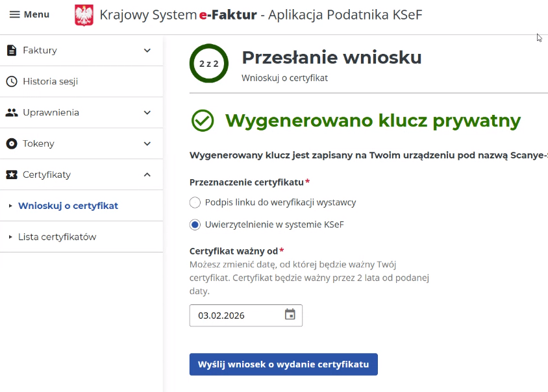
Task: Click the Certyfikaty badge icon
Action: (12, 175)
